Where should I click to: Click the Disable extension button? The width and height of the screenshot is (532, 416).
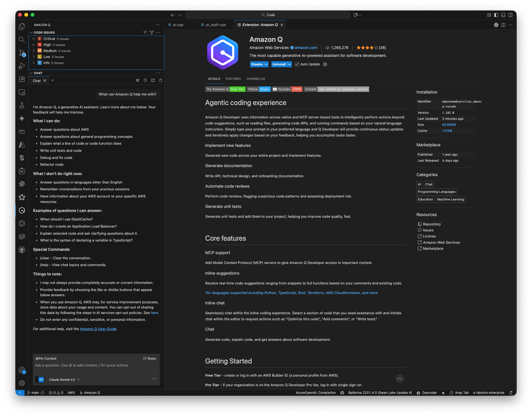pos(257,64)
